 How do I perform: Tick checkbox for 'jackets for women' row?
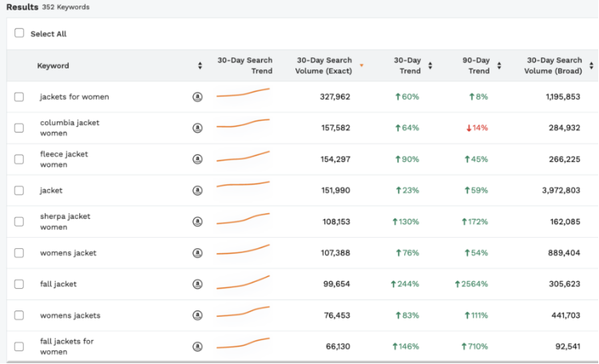19,97
